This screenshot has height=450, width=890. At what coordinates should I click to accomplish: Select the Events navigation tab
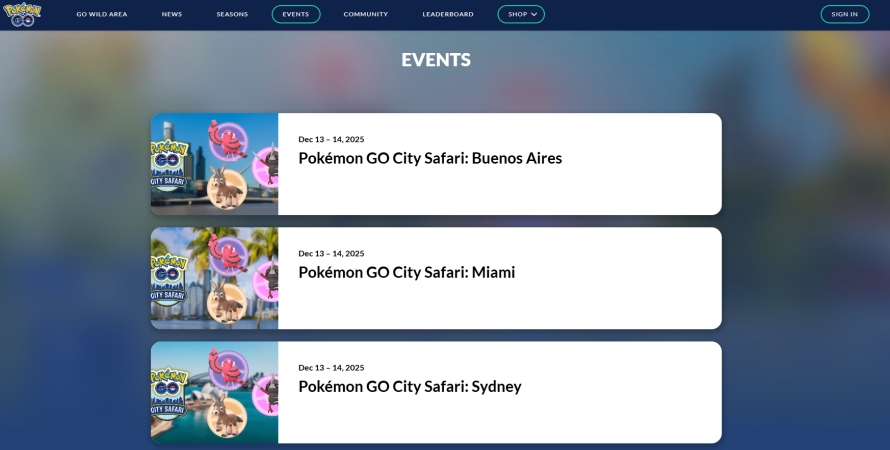pyautogui.click(x=296, y=14)
